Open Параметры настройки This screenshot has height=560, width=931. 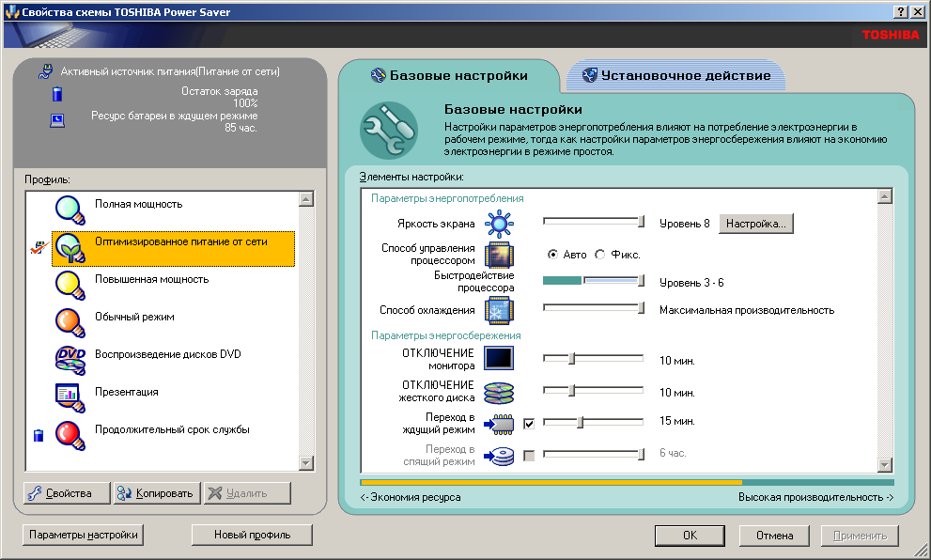(83, 535)
